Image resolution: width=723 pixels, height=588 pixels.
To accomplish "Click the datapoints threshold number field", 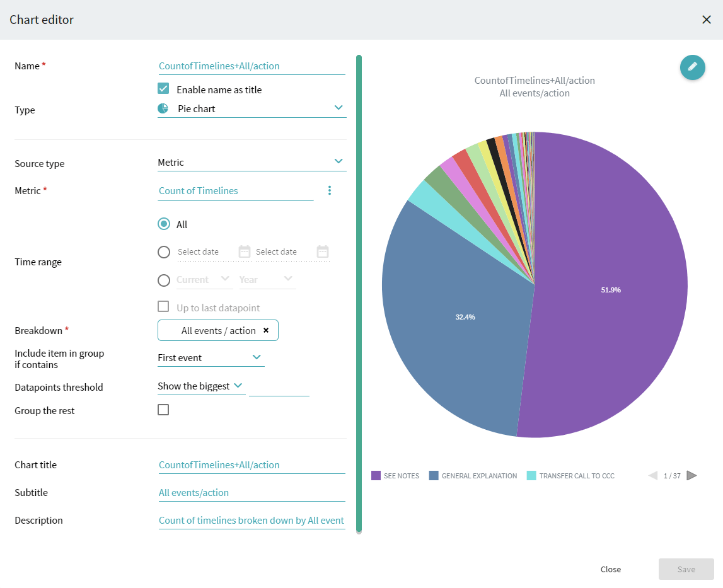I will [x=279, y=388].
